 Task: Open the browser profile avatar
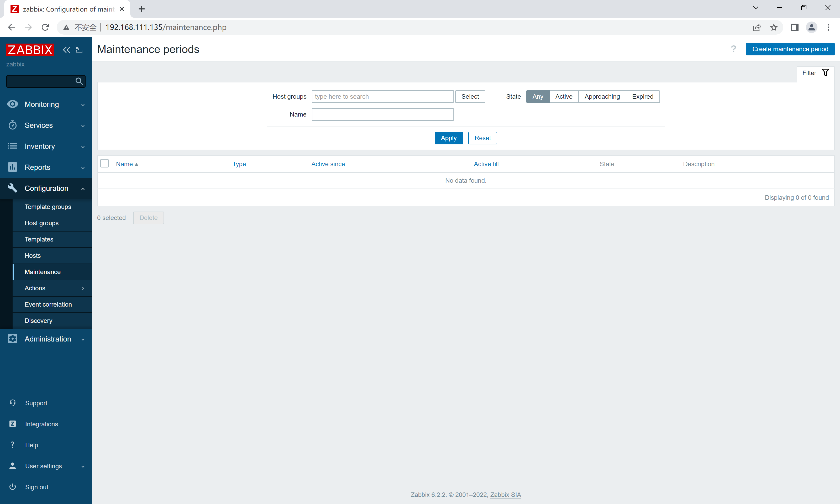pyautogui.click(x=811, y=27)
